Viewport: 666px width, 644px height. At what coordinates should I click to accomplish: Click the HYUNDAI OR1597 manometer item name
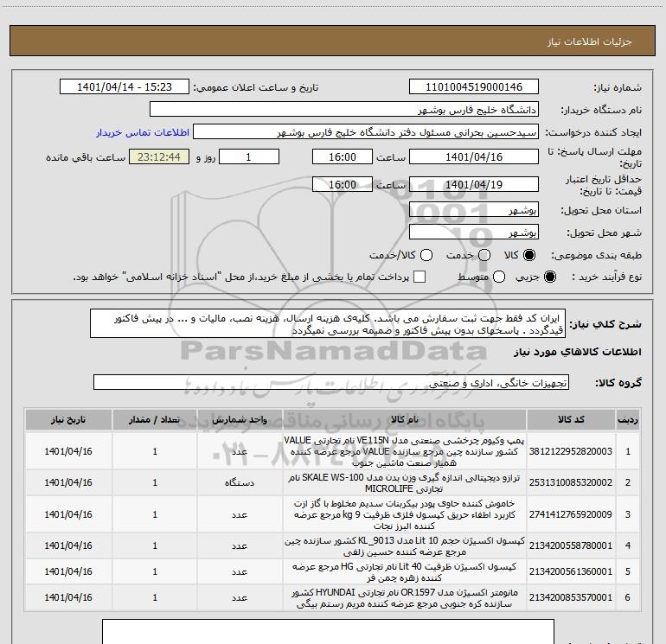(405, 597)
